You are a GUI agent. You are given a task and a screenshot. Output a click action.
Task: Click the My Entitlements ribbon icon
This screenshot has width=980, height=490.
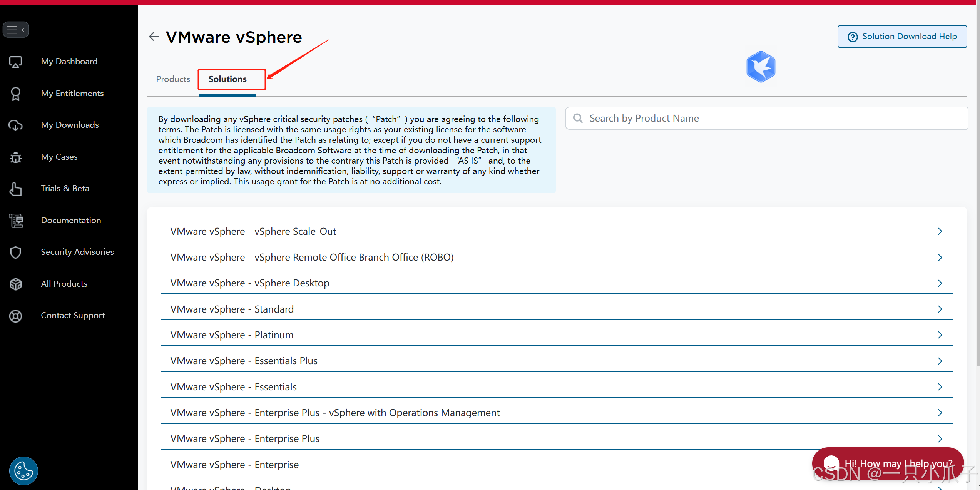[15, 94]
